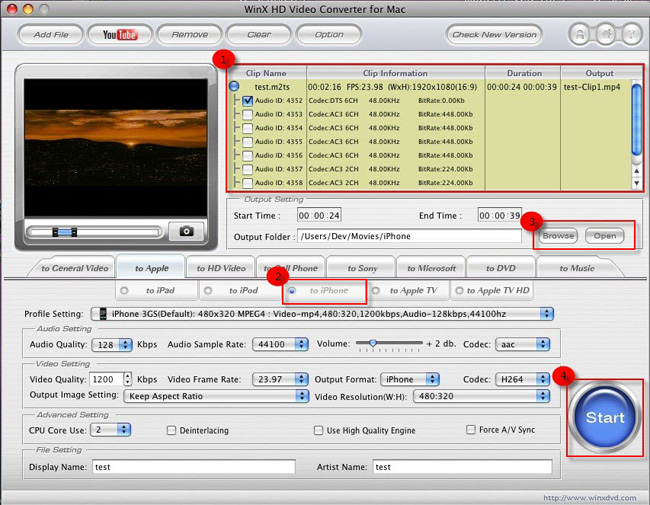The image size is (650, 505).
Task: Click Check New Version
Action: (494, 34)
